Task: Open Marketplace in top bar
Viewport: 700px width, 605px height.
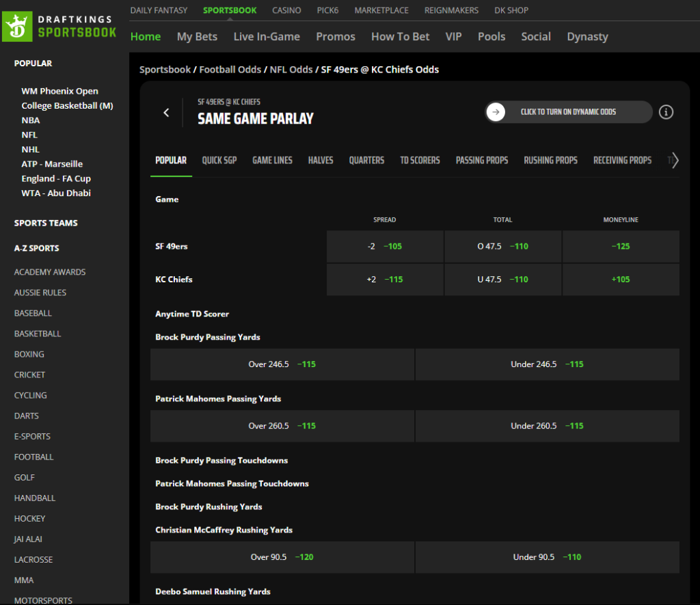Action: [381, 10]
